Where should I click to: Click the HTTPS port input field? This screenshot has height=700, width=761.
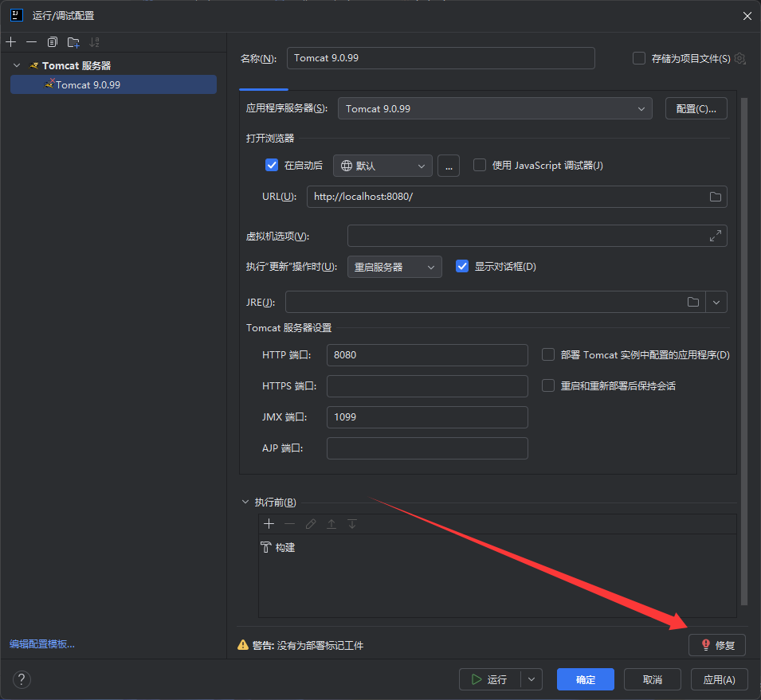pos(427,386)
